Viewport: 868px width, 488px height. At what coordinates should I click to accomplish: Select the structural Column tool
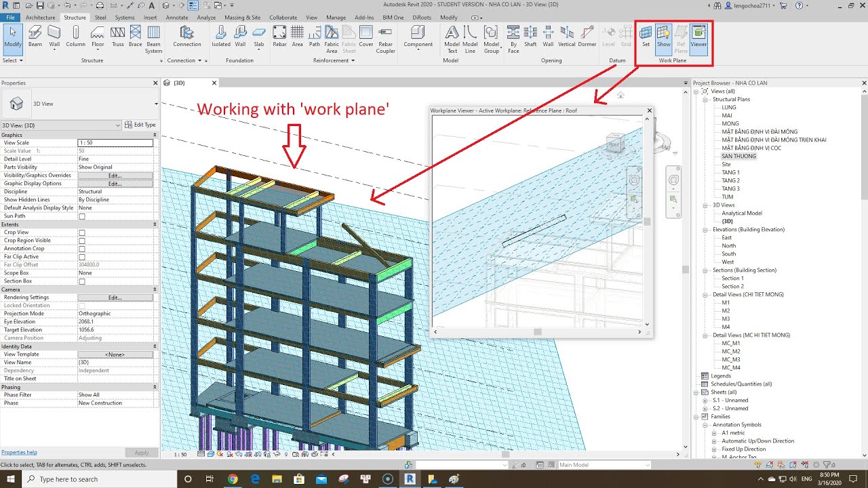click(75, 36)
